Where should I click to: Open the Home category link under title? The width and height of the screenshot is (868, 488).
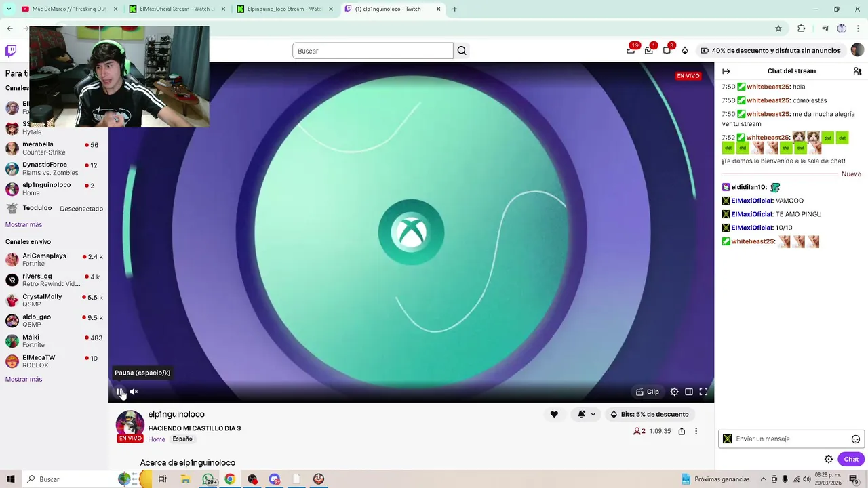point(157,439)
